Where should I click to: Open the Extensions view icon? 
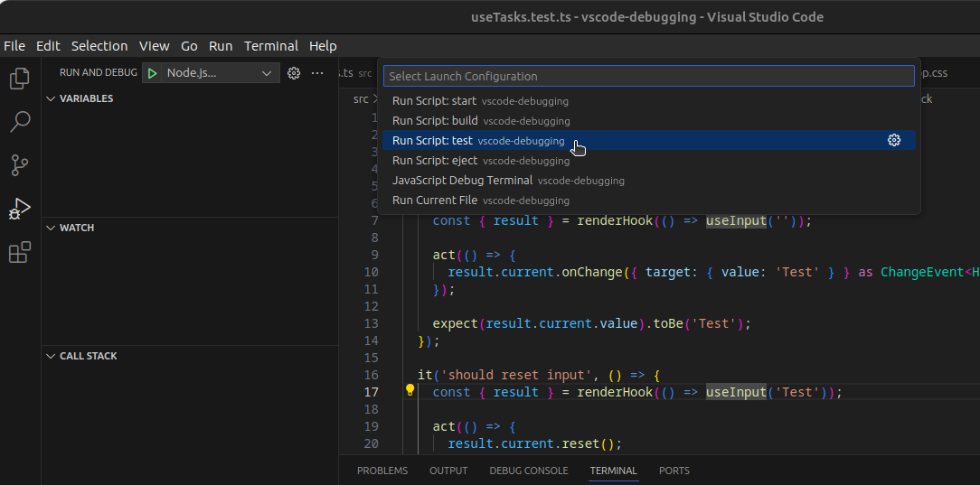click(x=20, y=253)
